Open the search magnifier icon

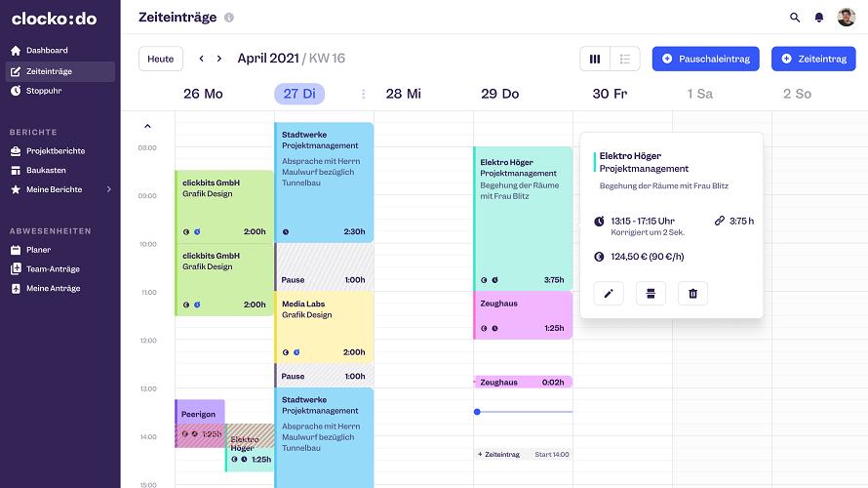pos(795,18)
